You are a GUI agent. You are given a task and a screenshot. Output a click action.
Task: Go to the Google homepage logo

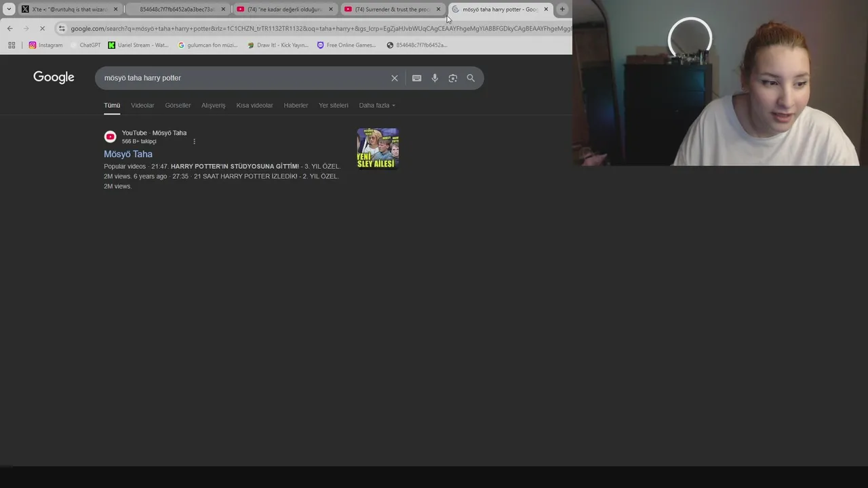[54, 77]
